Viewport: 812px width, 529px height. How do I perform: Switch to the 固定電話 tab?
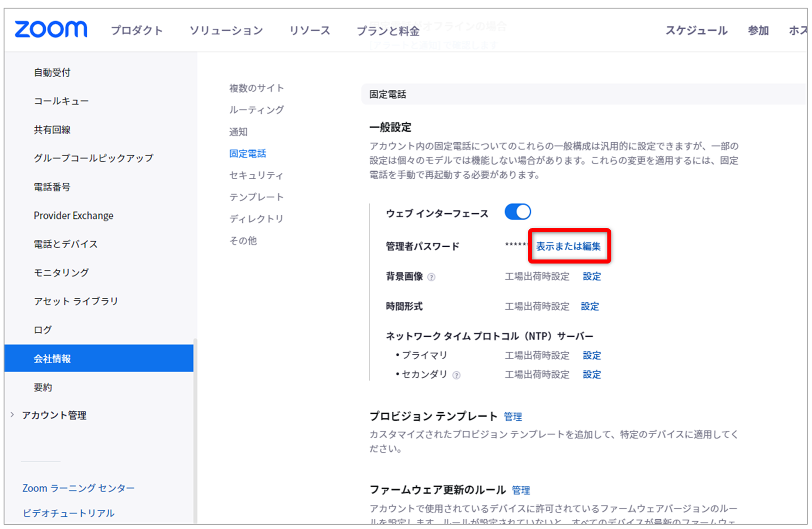pos(247,154)
